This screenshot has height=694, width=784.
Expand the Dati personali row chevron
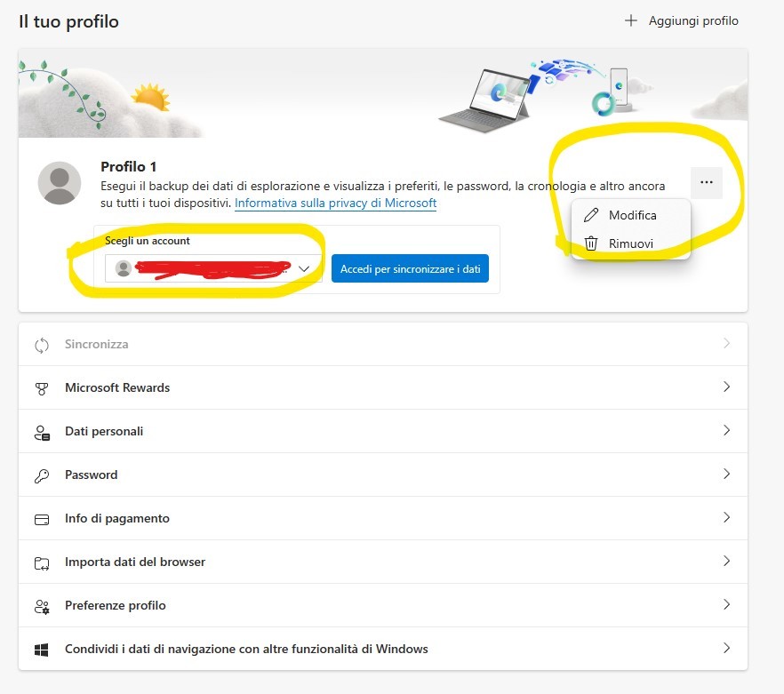tap(726, 430)
